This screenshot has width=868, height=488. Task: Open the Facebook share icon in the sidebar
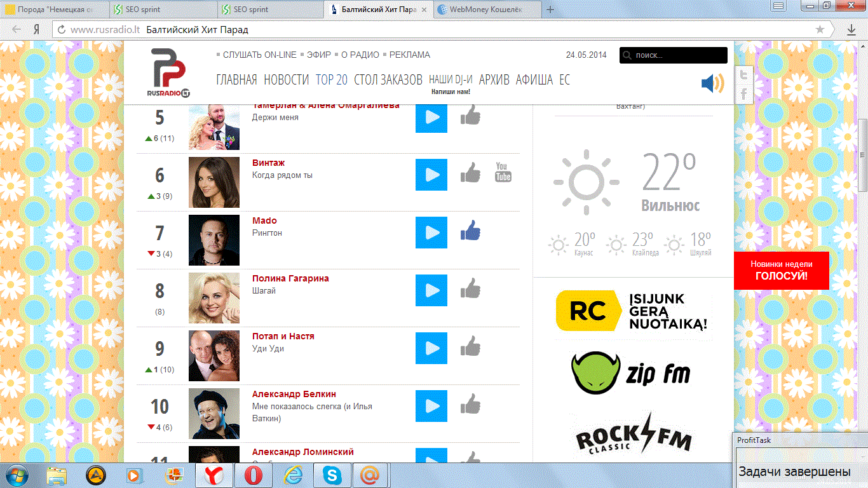point(743,95)
